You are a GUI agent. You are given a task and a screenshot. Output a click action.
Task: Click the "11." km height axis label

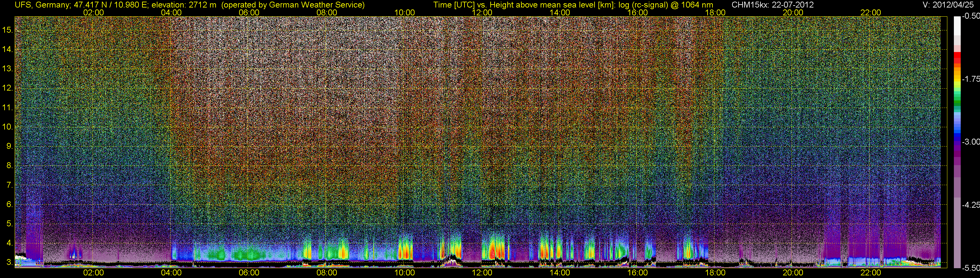pyautogui.click(x=7, y=107)
